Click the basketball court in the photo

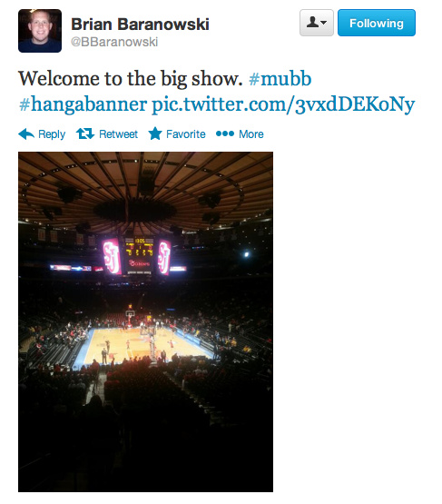click(x=143, y=346)
